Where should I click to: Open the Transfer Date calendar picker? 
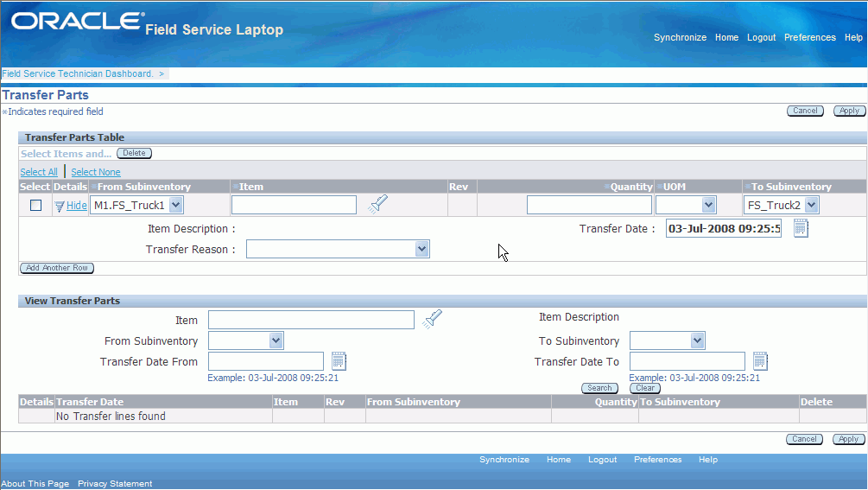(801, 228)
